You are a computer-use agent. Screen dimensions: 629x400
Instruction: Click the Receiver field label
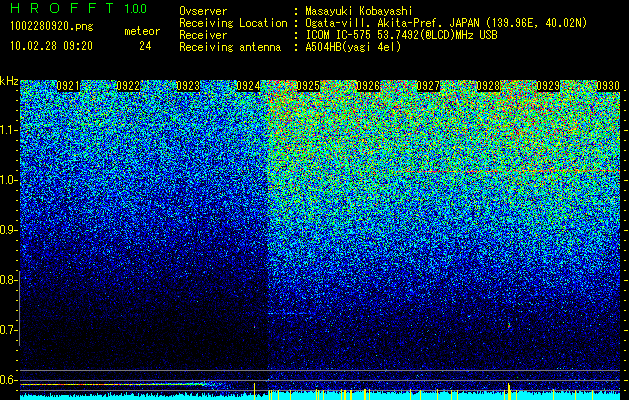click(203, 35)
